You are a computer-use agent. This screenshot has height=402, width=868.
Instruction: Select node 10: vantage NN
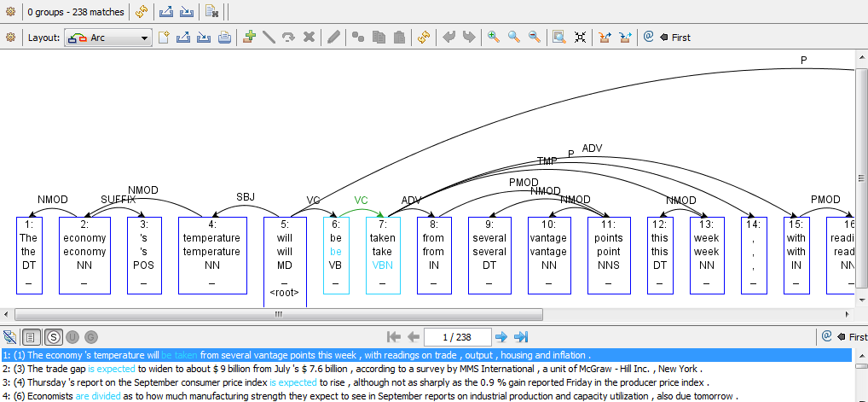pyautogui.click(x=549, y=255)
